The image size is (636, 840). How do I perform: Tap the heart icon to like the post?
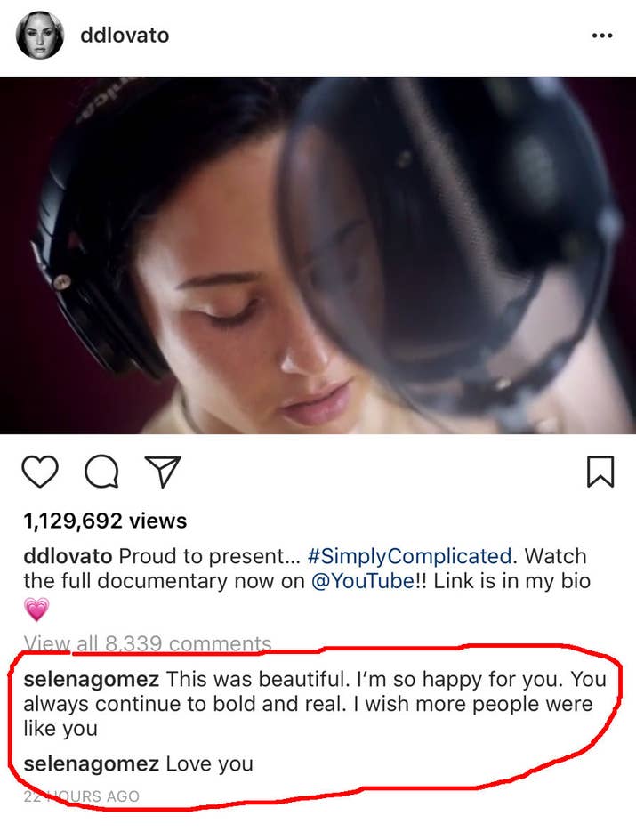tap(38, 472)
